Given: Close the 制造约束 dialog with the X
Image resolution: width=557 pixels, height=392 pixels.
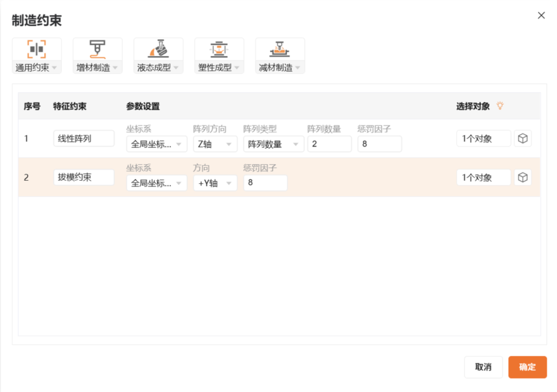Looking at the screenshot, I should (x=541, y=15).
